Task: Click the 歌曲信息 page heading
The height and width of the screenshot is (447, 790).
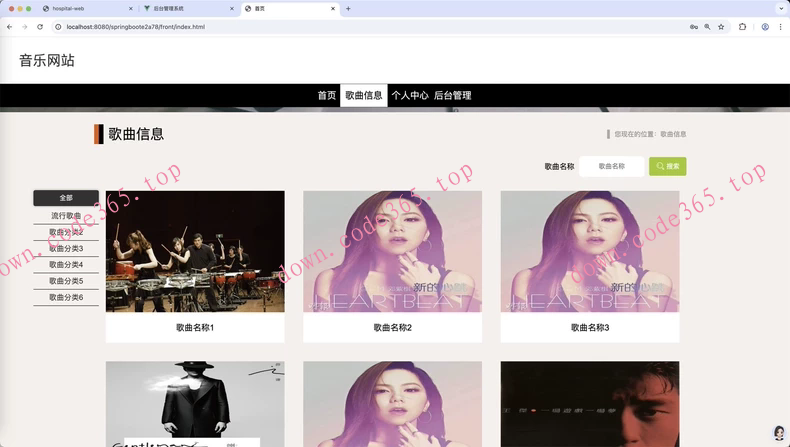Action: (136, 134)
